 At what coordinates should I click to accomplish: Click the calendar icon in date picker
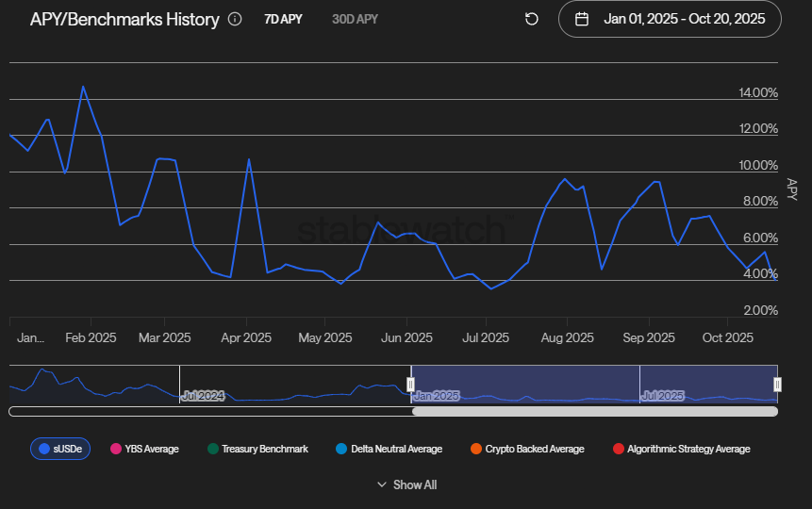click(582, 19)
